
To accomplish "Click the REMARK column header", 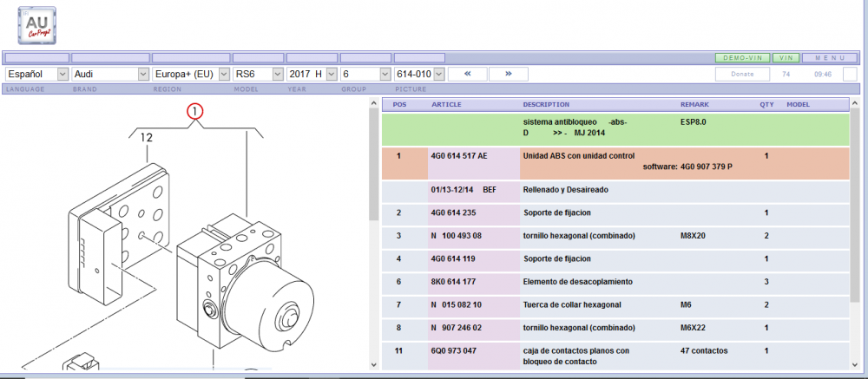I will coord(694,105).
